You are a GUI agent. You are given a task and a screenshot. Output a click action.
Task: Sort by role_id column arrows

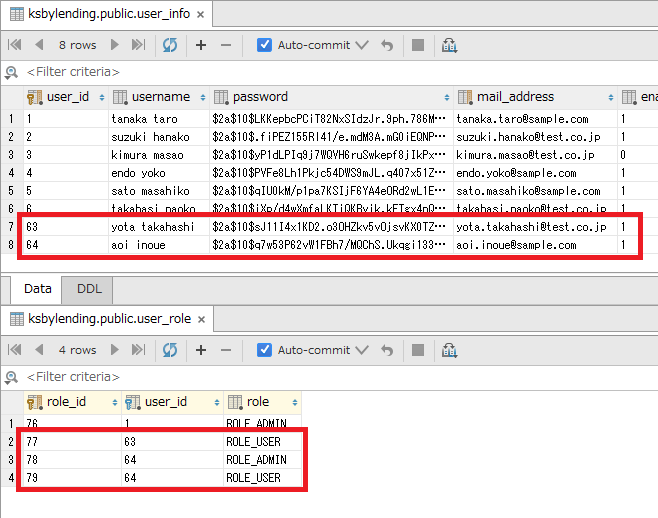115,403
